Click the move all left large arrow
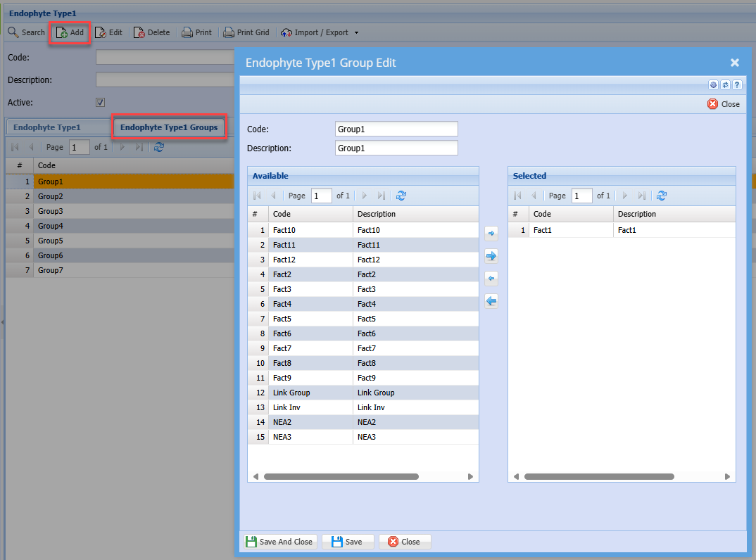 pos(491,301)
